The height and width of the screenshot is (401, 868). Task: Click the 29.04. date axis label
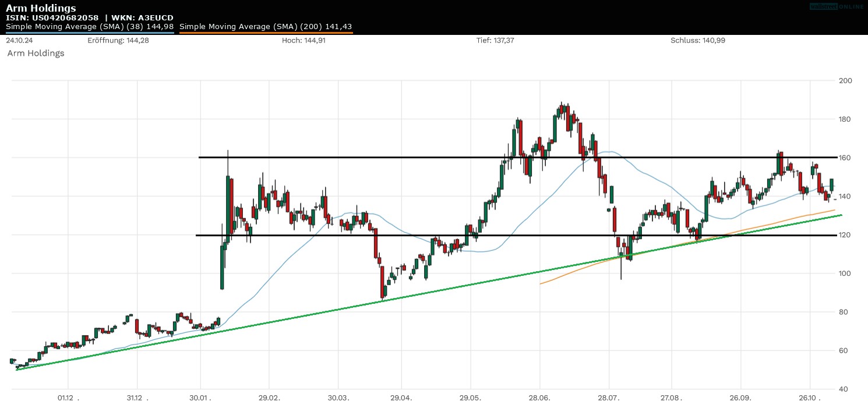(x=401, y=398)
